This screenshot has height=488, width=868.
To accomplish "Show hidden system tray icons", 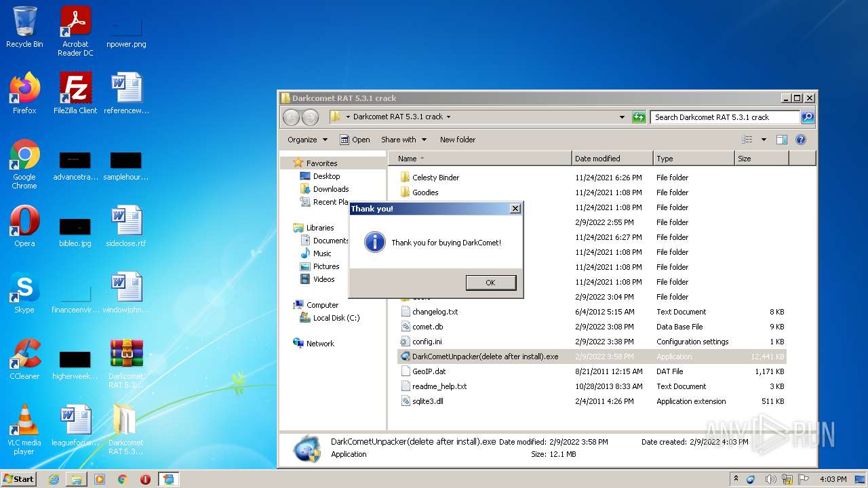I will 736,479.
